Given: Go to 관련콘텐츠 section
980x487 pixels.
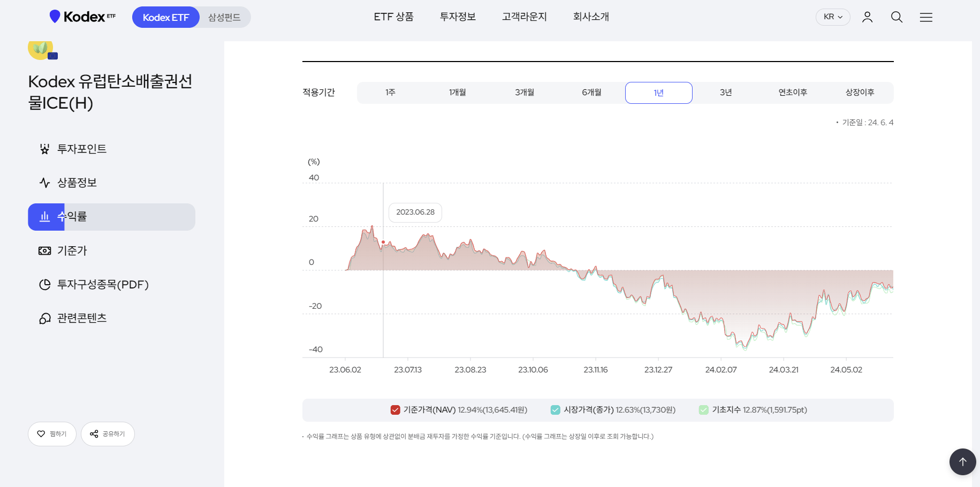Looking at the screenshot, I should [111, 318].
